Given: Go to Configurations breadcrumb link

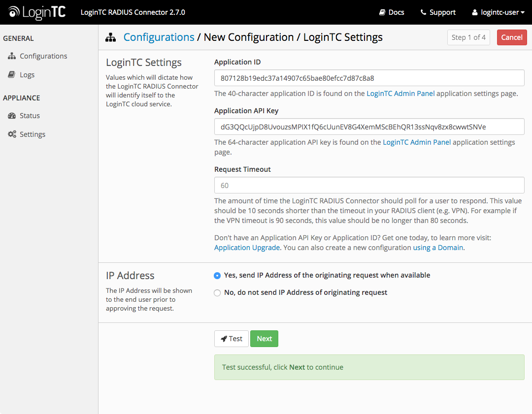Looking at the screenshot, I should 159,37.
